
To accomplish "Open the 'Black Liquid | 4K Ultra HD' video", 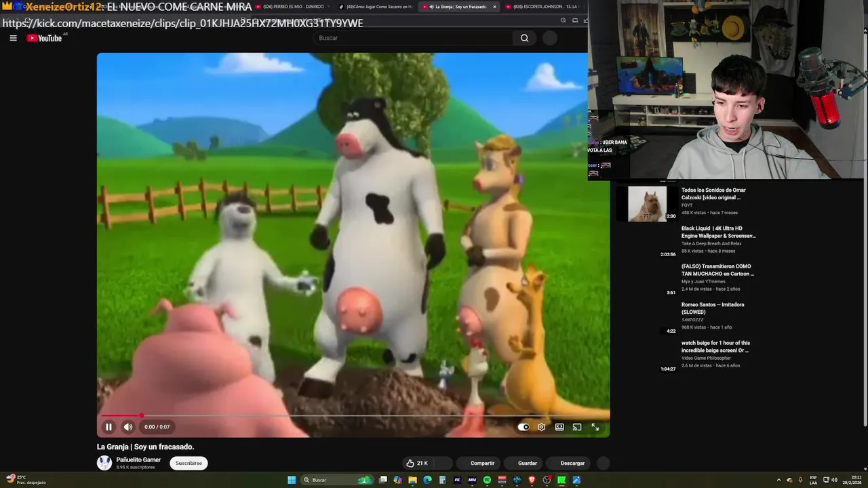I will coord(718,232).
